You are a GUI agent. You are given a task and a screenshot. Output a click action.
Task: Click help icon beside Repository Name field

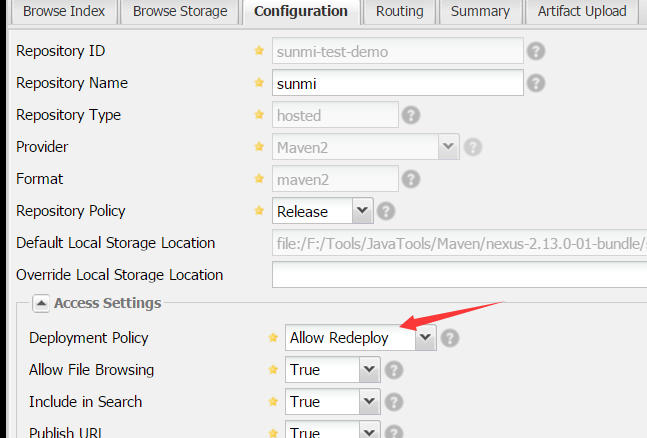(x=536, y=83)
